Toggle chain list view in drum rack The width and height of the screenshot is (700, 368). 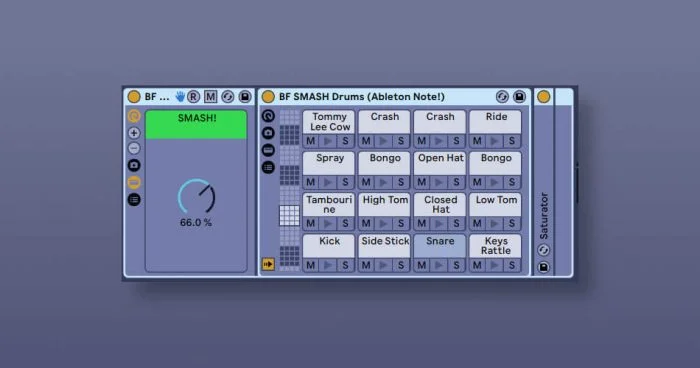268,150
